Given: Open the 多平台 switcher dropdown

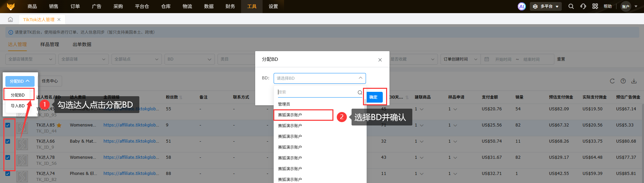Looking at the screenshot, I should pyautogui.click(x=546, y=6).
